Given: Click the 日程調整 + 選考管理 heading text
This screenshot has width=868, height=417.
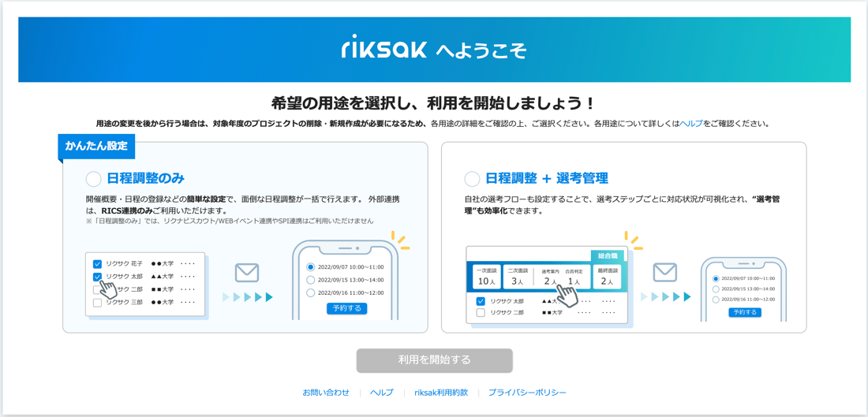Looking at the screenshot, I should 546,179.
